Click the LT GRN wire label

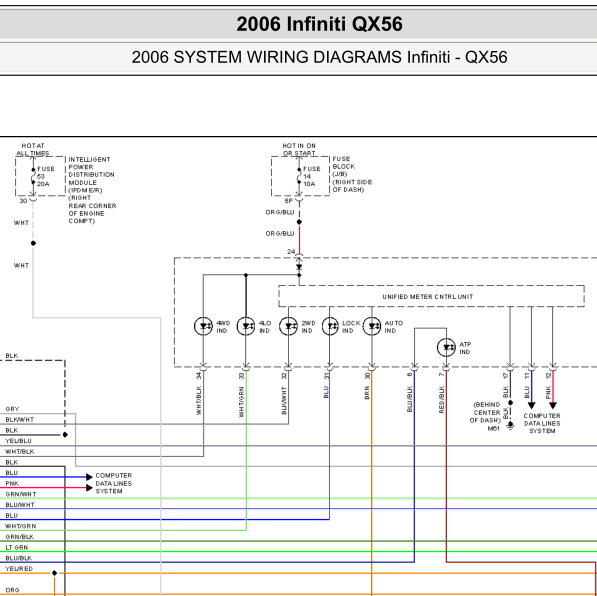(x=17, y=547)
